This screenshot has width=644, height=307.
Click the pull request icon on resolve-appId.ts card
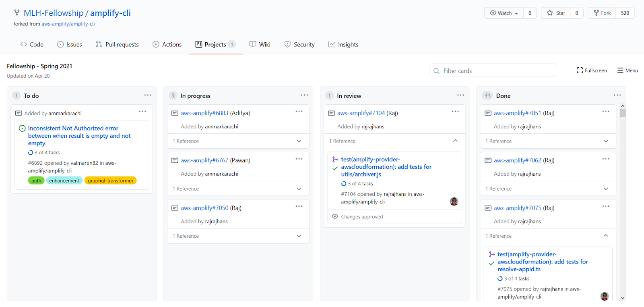point(492,254)
